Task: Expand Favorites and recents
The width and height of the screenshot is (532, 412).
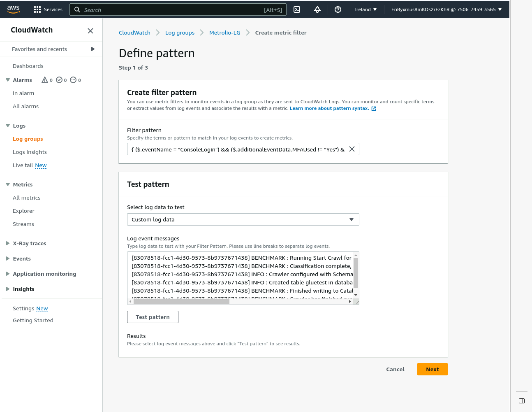Action: 93,49
